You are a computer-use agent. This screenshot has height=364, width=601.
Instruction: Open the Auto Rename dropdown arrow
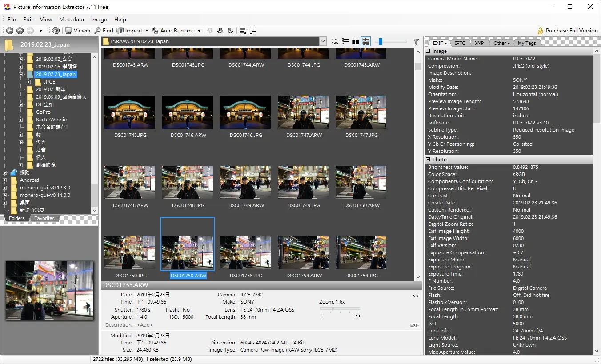(200, 31)
